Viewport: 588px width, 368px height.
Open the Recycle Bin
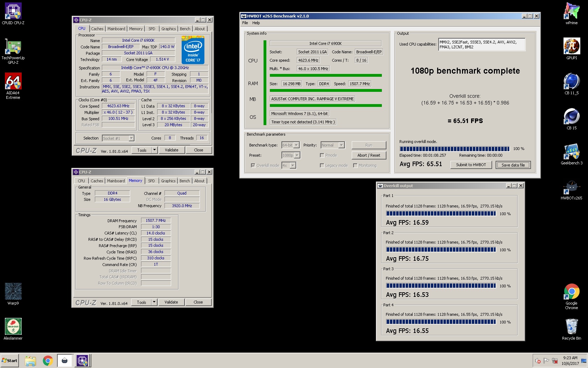tap(572, 329)
